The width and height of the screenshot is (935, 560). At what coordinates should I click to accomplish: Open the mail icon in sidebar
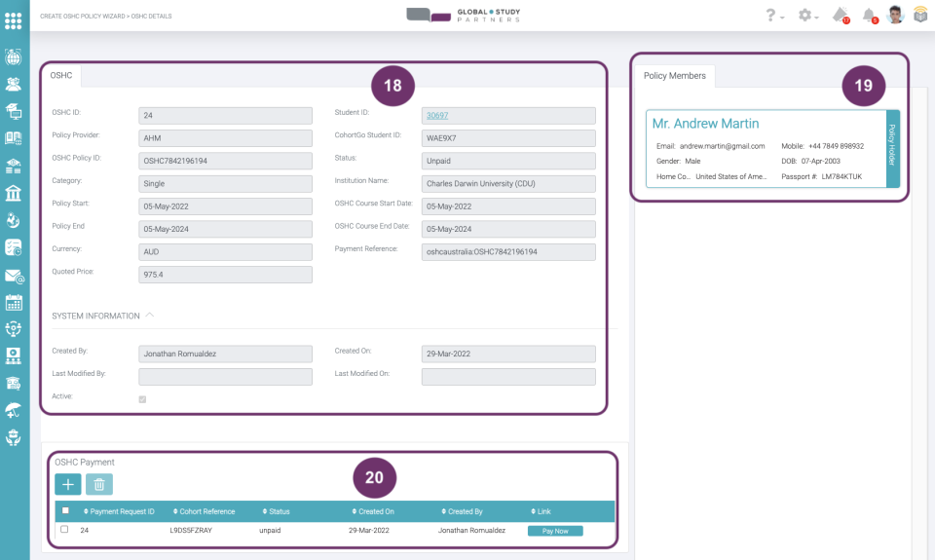[14, 276]
